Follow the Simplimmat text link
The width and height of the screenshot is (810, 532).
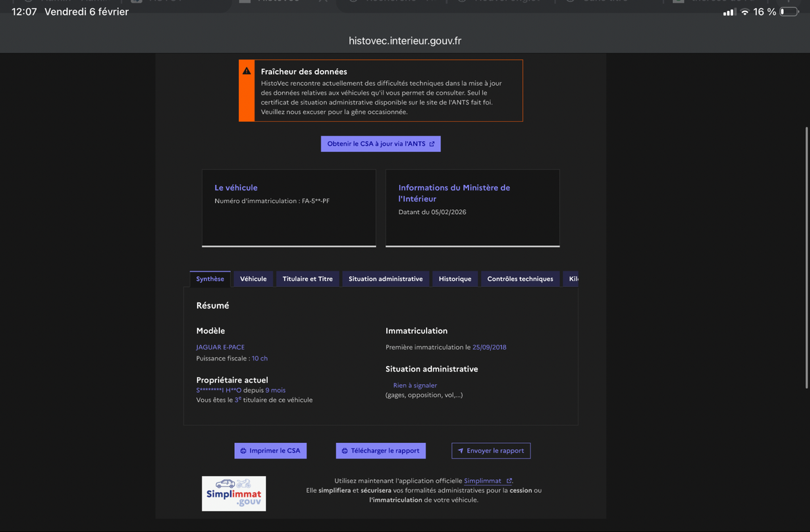pyautogui.click(x=483, y=481)
